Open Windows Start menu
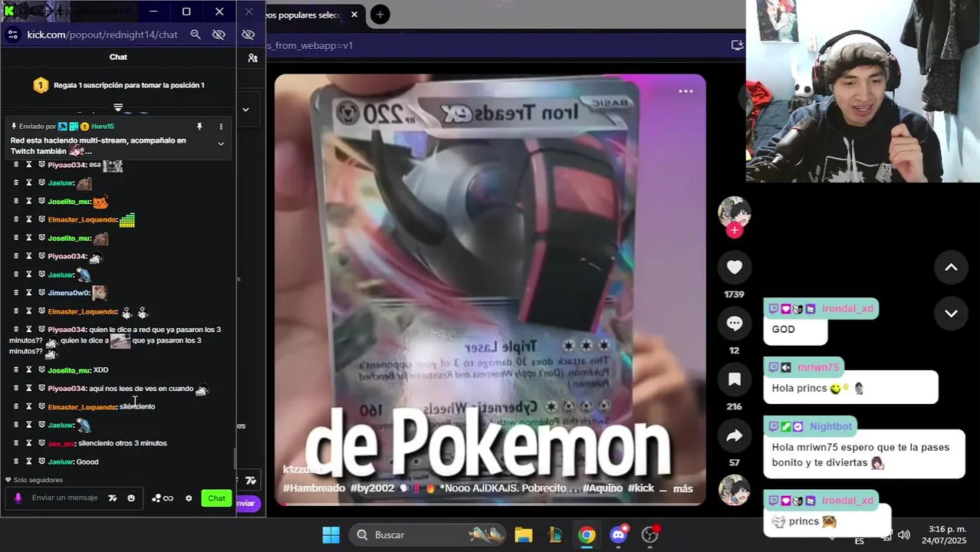Image resolution: width=980 pixels, height=552 pixels. click(x=331, y=535)
